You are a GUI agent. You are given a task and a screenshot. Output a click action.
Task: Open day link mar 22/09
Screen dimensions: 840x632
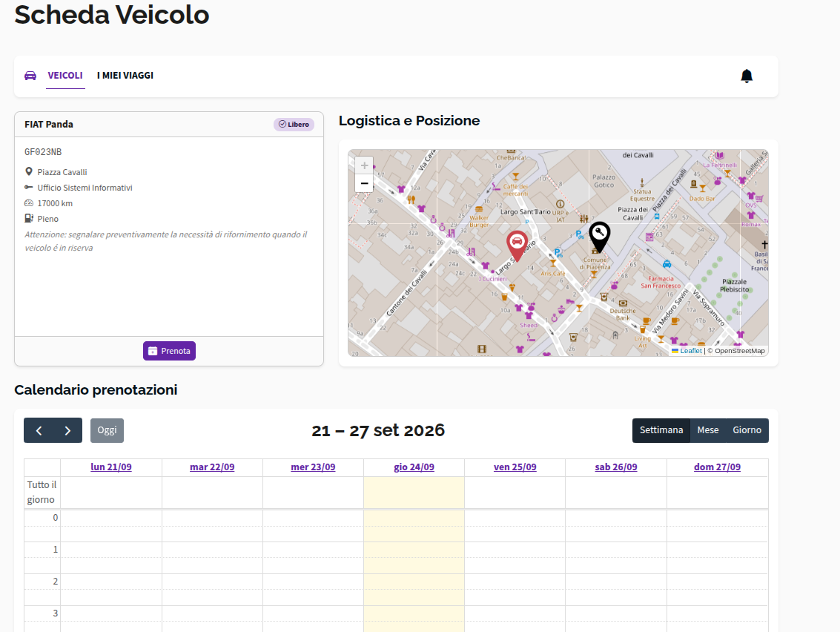[x=212, y=467]
